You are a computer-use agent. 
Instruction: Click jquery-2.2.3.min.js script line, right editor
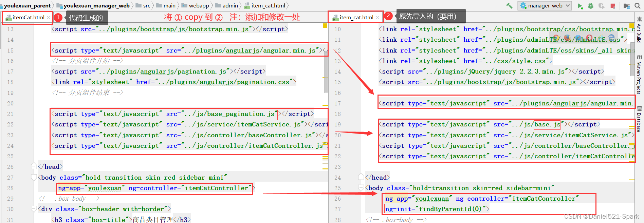(x=491, y=72)
